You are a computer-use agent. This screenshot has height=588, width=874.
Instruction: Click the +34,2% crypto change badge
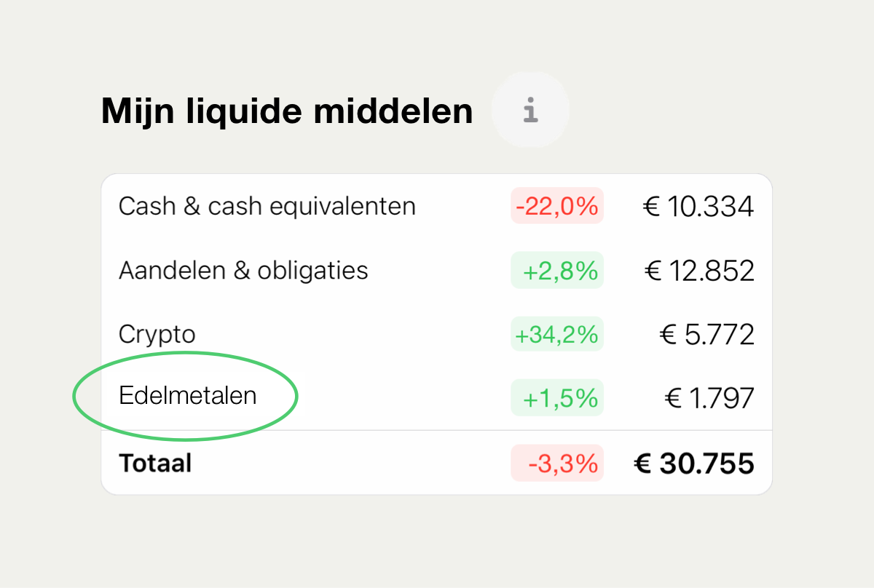[x=557, y=335]
